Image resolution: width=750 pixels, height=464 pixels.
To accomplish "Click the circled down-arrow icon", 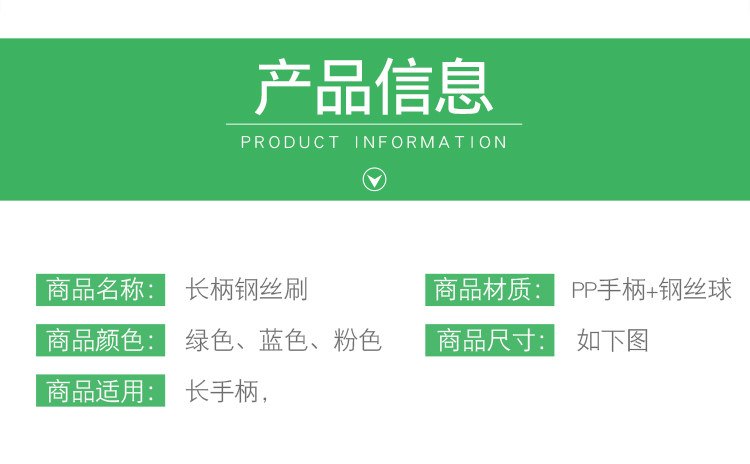I will 374,180.
